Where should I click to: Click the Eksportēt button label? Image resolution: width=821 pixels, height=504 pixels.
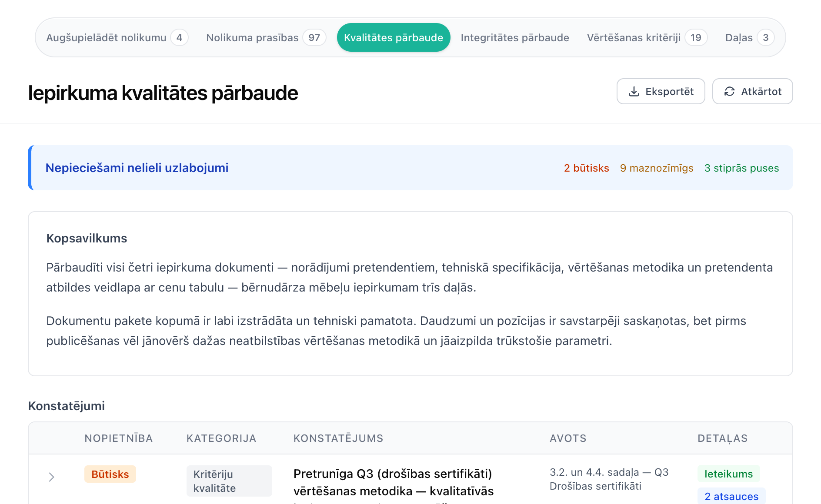pos(670,92)
